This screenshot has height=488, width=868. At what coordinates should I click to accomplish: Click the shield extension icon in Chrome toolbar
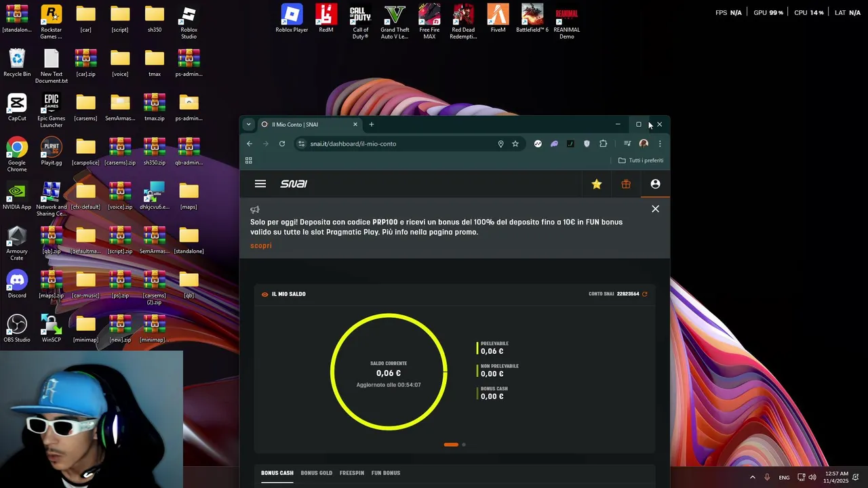(587, 144)
